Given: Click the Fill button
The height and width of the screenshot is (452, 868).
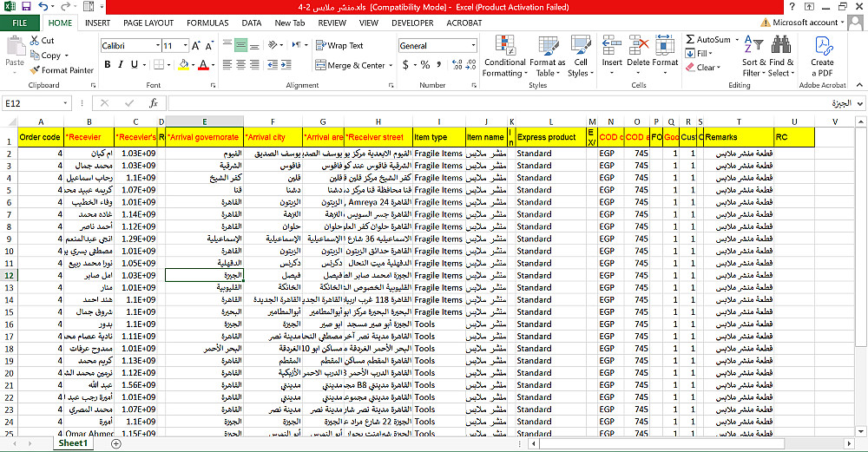Looking at the screenshot, I should (699, 54).
